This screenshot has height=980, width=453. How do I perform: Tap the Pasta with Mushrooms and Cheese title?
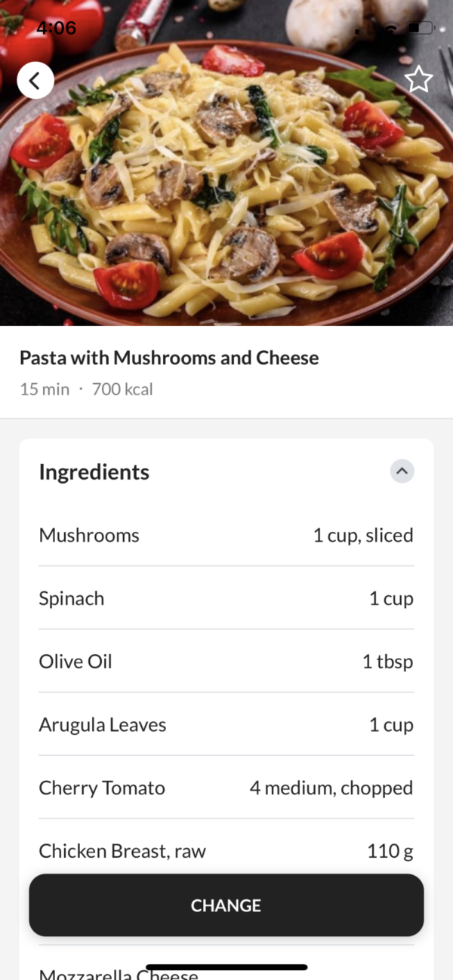pyautogui.click(x=169, y=358)
